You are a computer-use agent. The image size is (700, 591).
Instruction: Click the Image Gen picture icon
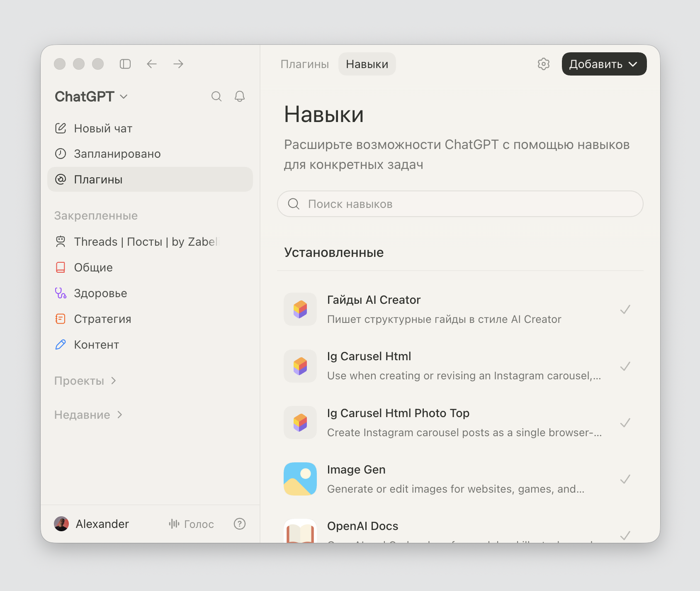click(x=300, y=479)
